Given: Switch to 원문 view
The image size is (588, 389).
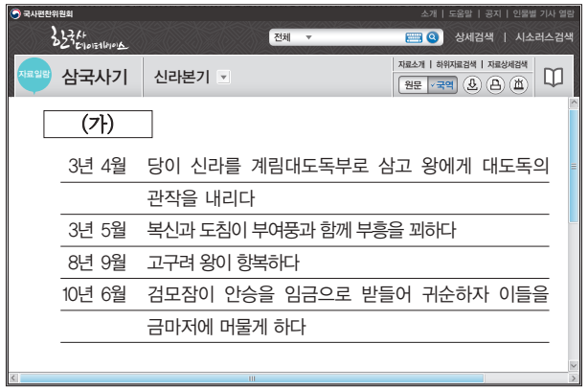Looking at the screenshot, I should pos(413,84).
